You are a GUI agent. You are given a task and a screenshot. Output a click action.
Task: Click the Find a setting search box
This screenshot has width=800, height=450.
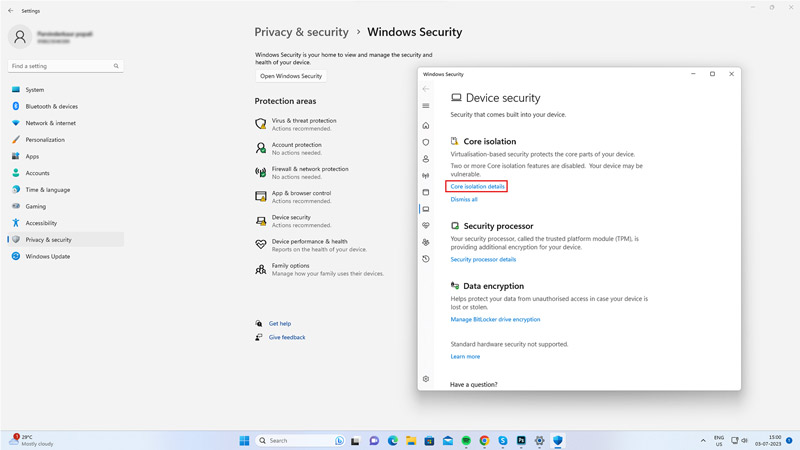[65, 66]
